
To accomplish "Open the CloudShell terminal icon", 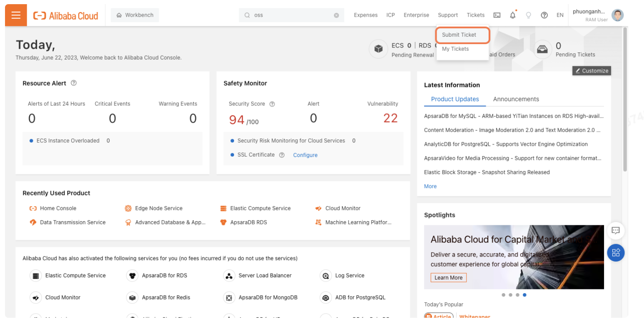I will (x=497, y=15).
